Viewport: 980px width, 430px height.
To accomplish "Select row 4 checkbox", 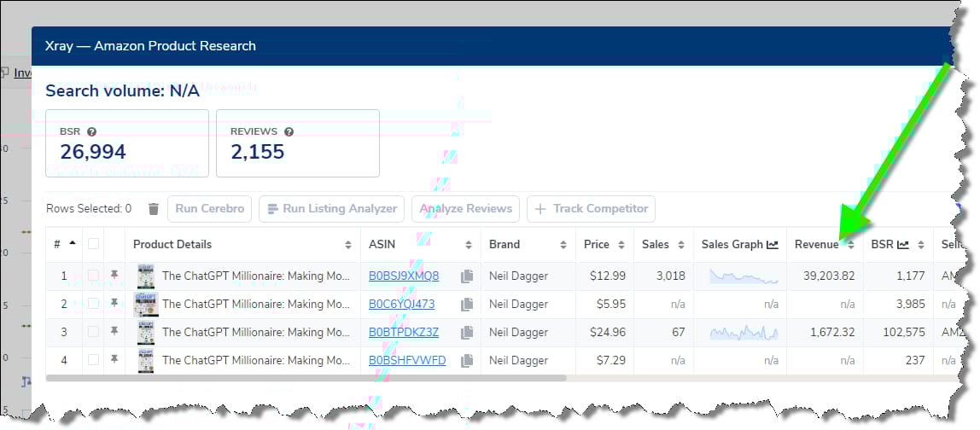I will point(93,360).
